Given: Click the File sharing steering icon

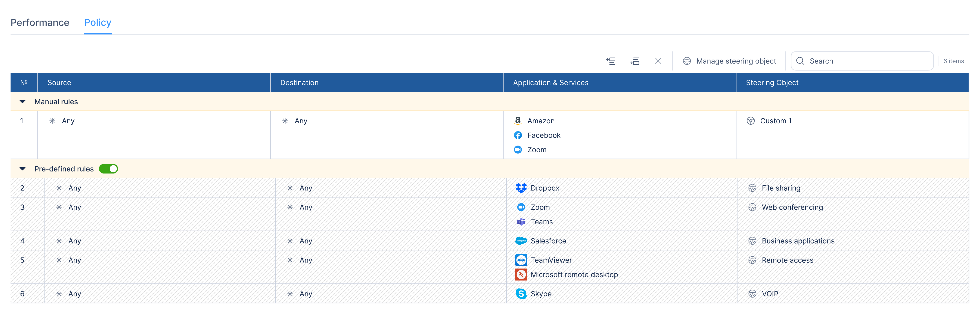Looking at the screenshot, I should [x=752, y=188].
